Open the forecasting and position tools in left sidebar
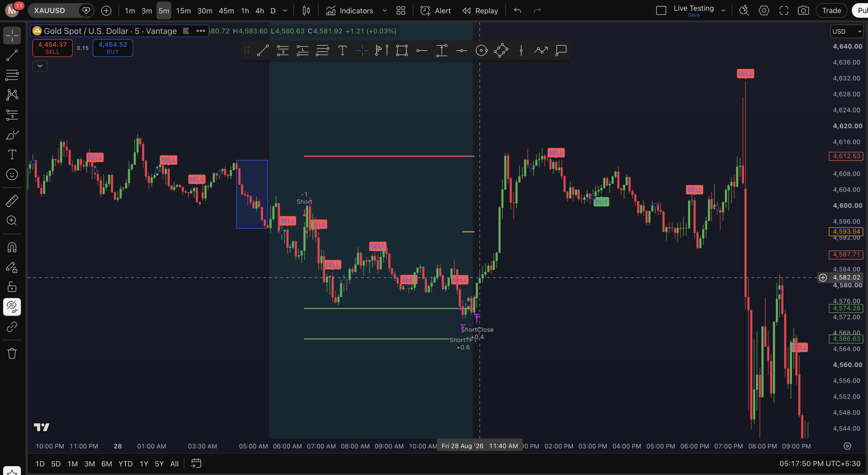 [12, 115]
